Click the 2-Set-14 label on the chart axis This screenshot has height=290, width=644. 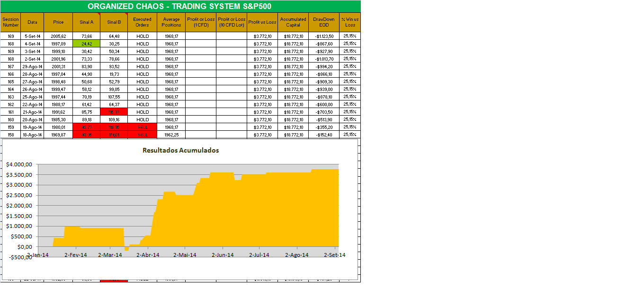[x=334, y=255]
